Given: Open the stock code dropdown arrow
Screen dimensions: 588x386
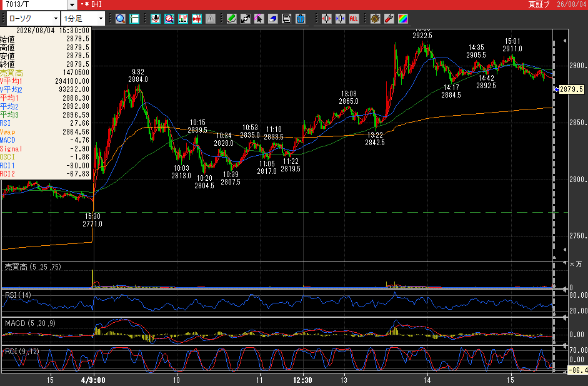Looking at the screenshot, I should tap(72, 4).
